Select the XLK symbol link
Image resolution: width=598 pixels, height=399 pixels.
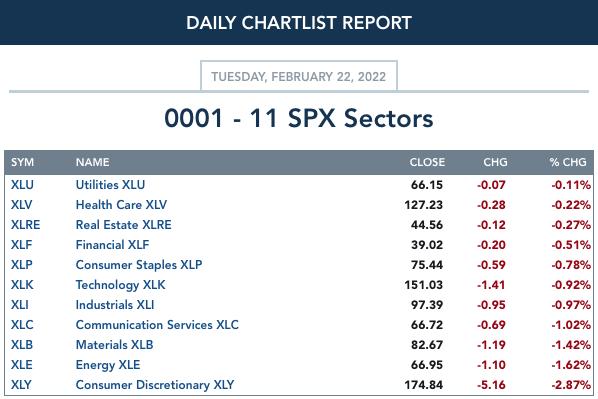(x=22, y=285)
